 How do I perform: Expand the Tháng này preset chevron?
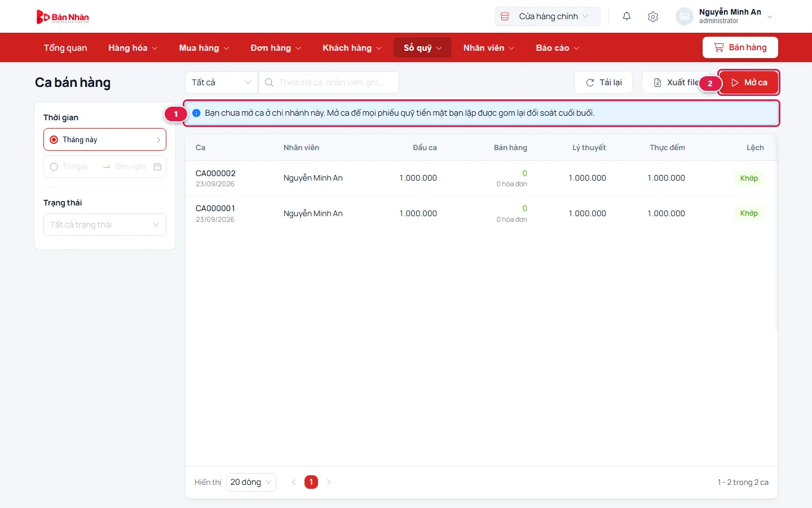pyautogui.click(x=158, y=139)
